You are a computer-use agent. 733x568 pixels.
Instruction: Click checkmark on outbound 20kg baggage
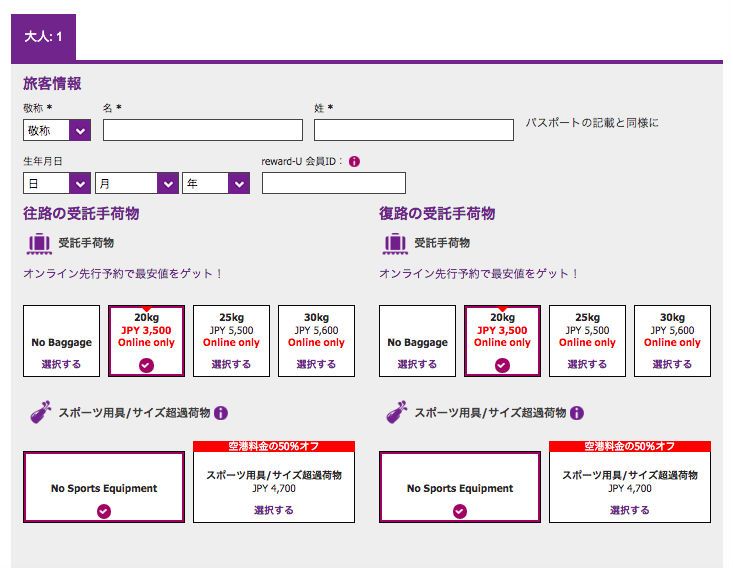click(146, 365)
